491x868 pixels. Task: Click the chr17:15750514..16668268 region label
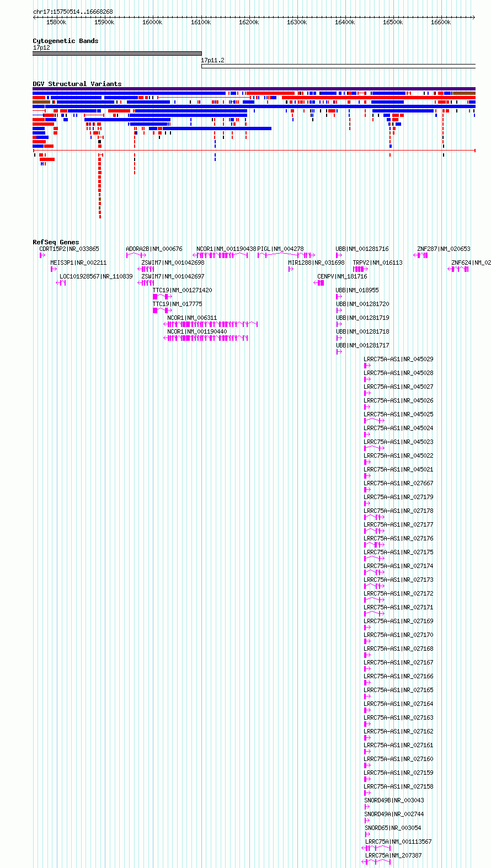pyautogui.click(x=73, y=12)
